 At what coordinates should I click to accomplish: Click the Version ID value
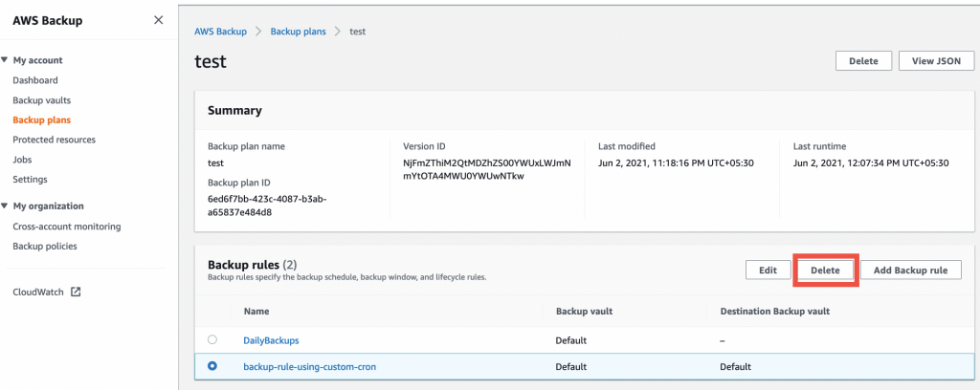click(x=487, y=169)
